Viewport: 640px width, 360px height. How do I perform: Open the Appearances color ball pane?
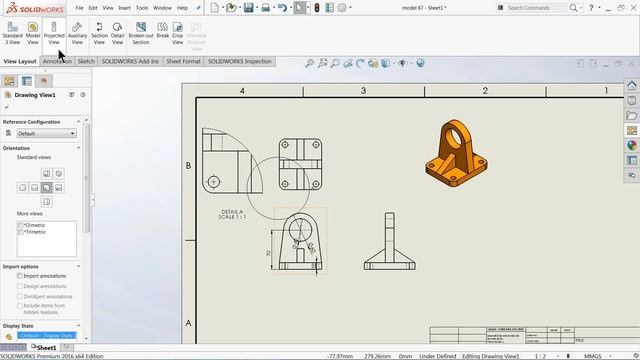pyautogui.click(x=632, y=145)
